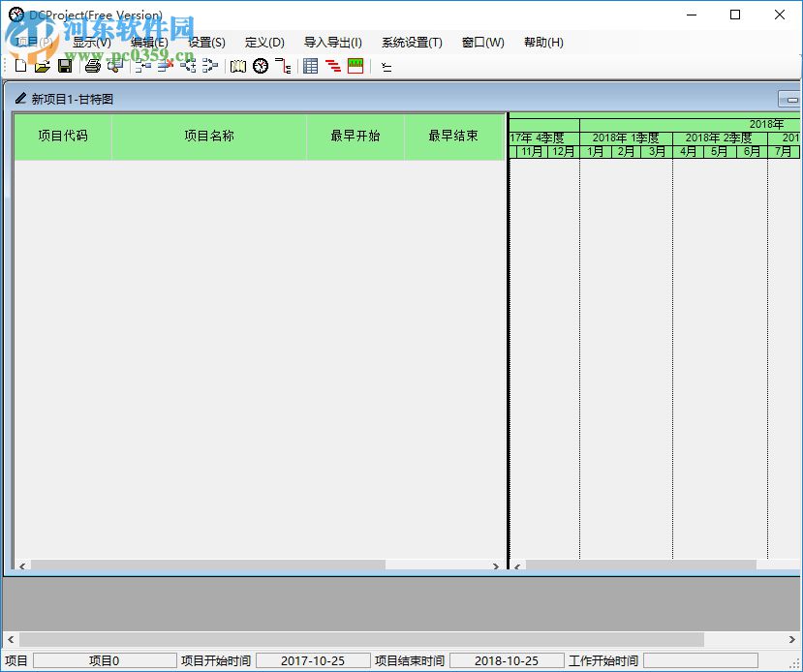Print the Gantt chart
The image size is (803, 672).
[x=91, y=66]
